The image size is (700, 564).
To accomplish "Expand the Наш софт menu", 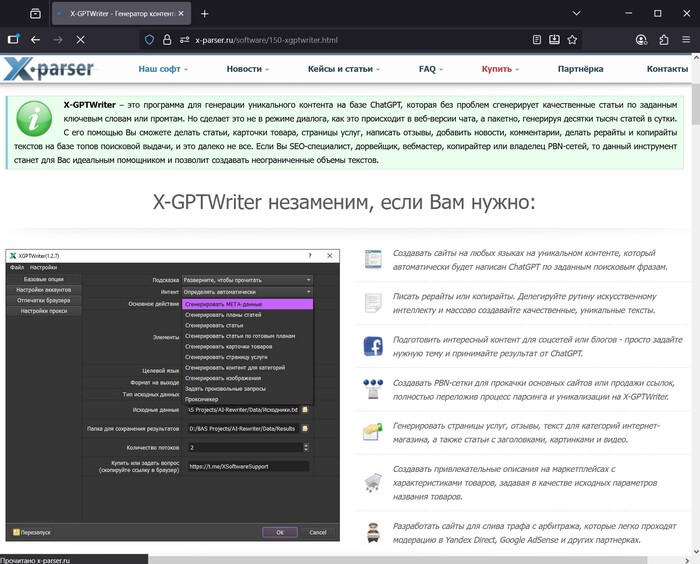I will pyautogui.click(x=163, y=69).
